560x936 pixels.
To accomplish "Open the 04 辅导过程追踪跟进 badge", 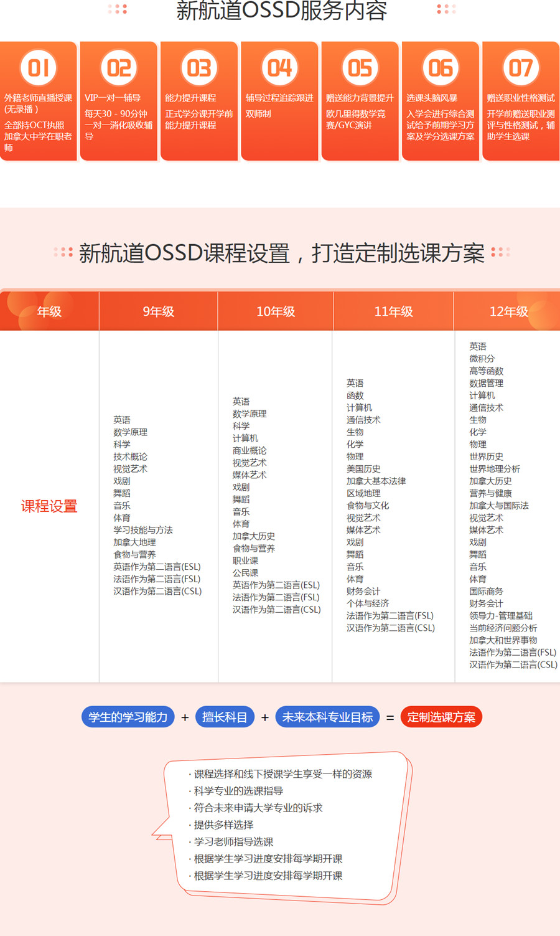I will (x=279, y=67).
